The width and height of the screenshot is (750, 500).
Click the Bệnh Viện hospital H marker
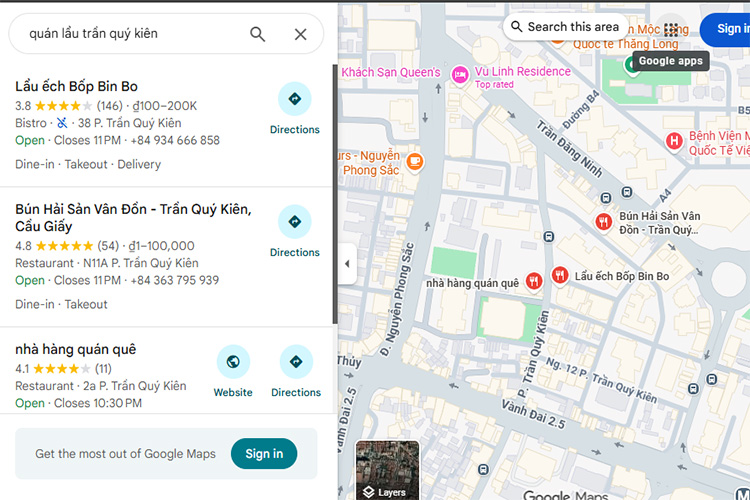click(x=674, y=141)
